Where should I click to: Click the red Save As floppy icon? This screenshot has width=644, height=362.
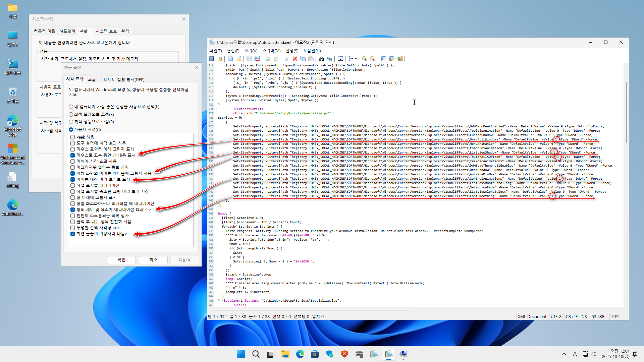(x=257, y=59)
